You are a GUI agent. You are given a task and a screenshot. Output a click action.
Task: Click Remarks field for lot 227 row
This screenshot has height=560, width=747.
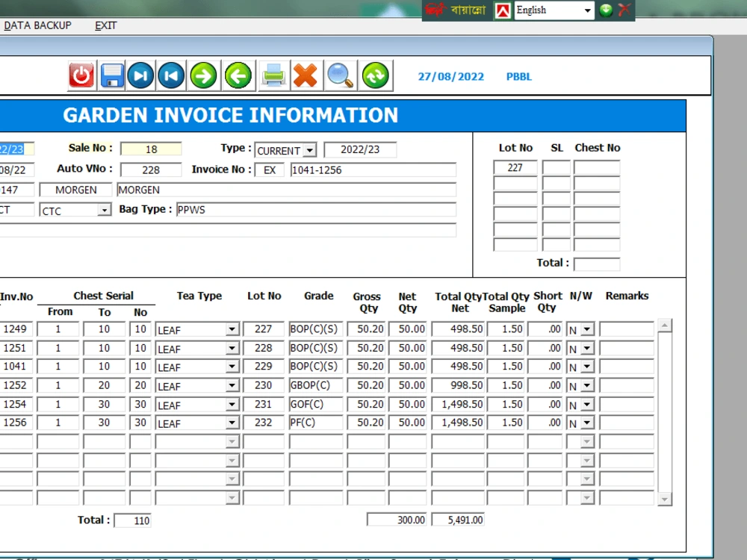(627, 329)
